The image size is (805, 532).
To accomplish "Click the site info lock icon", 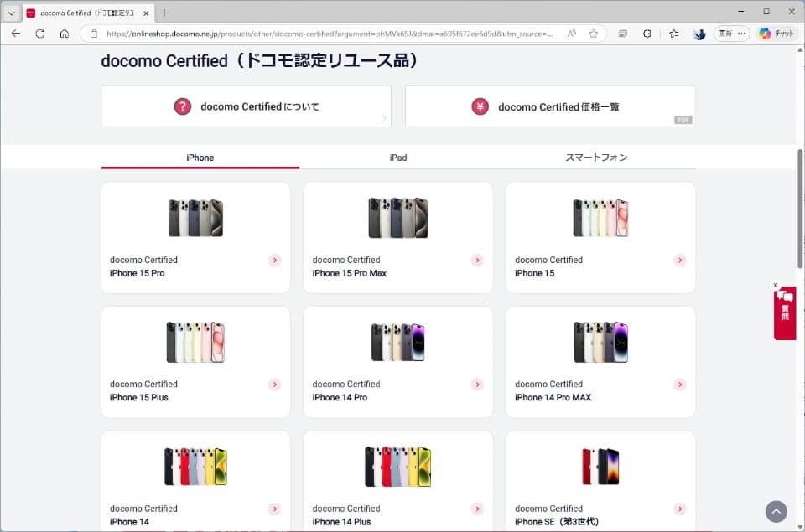I will pyautogui.click(x=93, y=34).
